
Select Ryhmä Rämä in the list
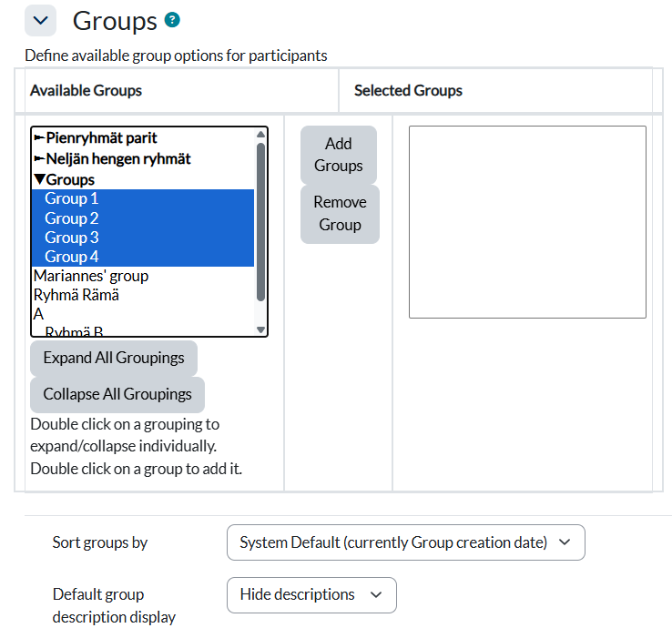[x=76, y=295]
